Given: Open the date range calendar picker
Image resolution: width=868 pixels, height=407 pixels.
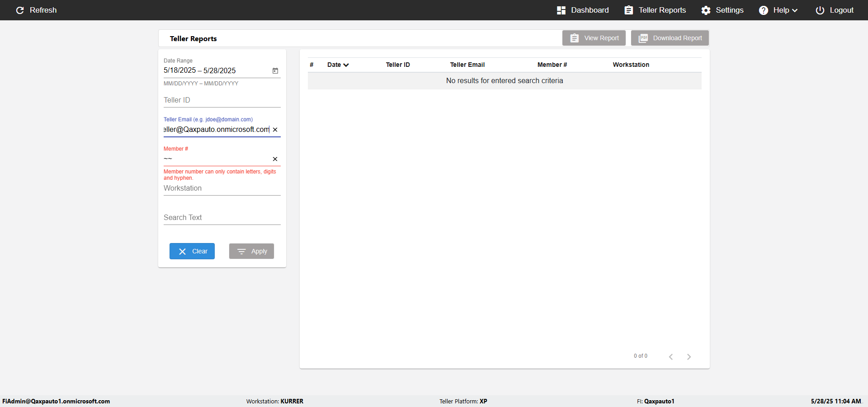Looking at the screenshot, I should 275,70.
